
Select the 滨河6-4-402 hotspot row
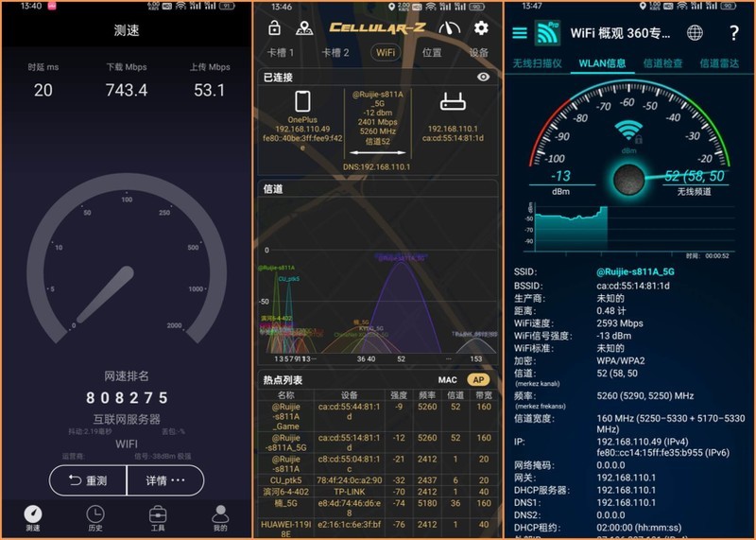pyautogui.click(x=378, y=492)
